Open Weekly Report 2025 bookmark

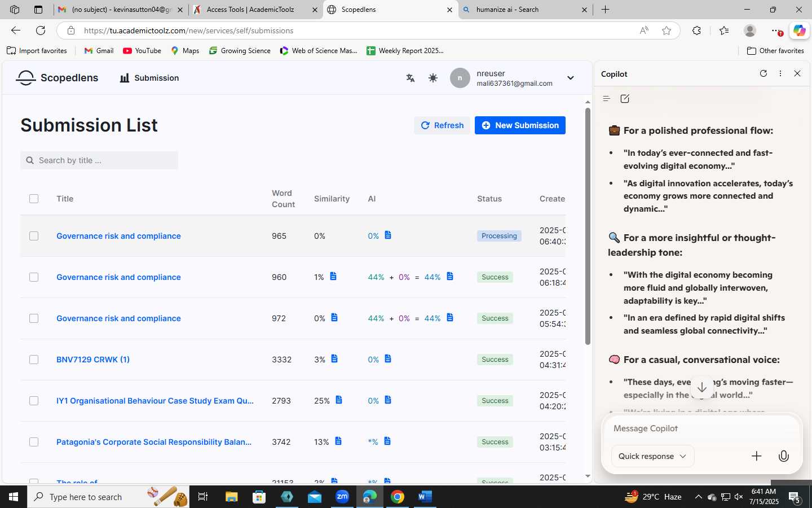405,51
